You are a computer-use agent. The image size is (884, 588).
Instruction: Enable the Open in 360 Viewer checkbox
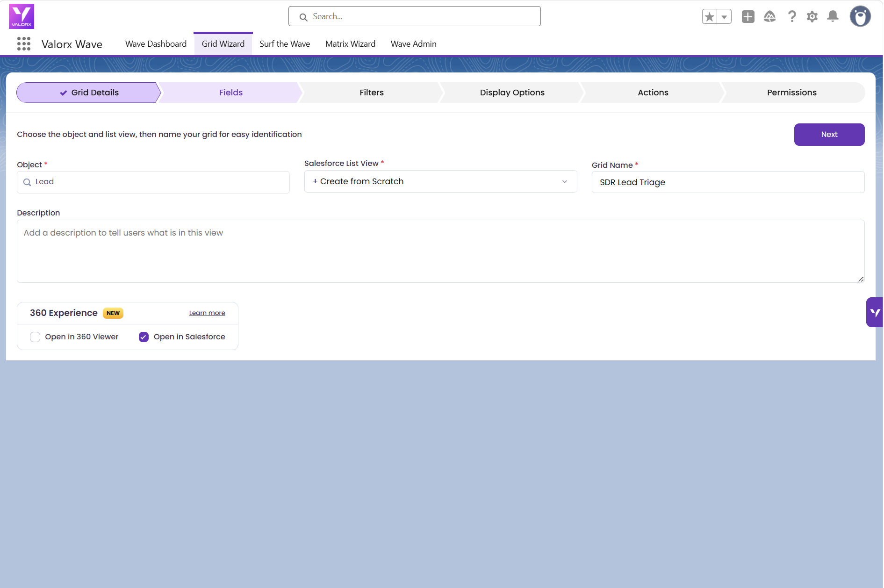coord(35,337)
